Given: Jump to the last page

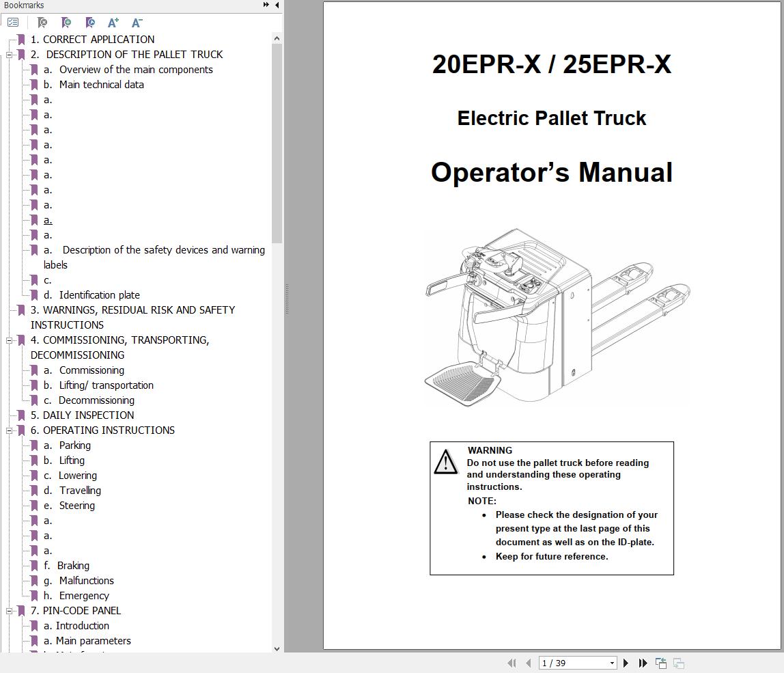Looking at the screenshot, I should [x=643, y=663].
